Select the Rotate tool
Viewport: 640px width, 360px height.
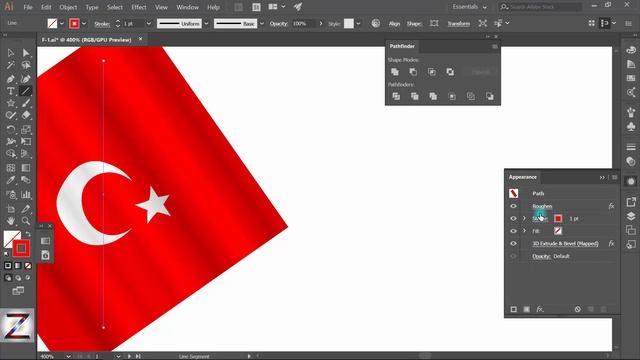point(11,130)
